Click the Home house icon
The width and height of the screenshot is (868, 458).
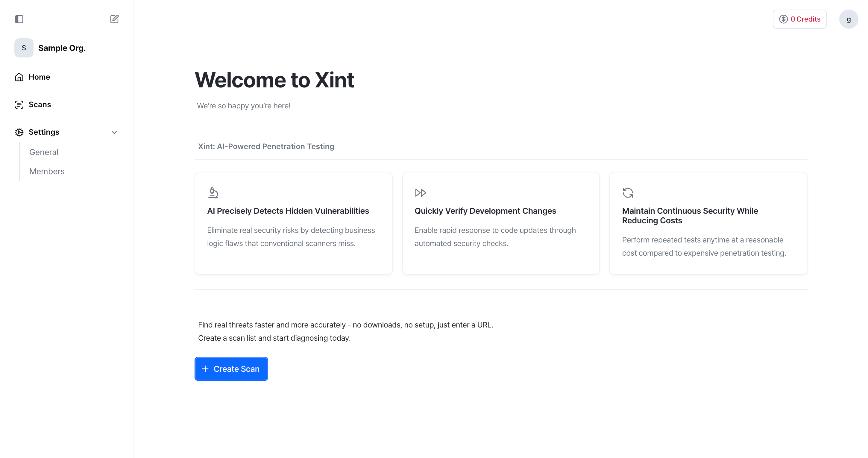point(19,77)
